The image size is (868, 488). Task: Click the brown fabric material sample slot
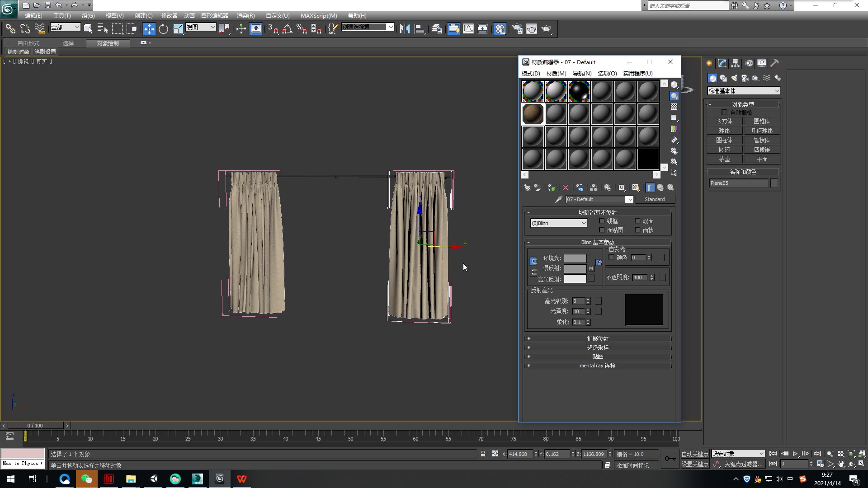tap(533, 113)
